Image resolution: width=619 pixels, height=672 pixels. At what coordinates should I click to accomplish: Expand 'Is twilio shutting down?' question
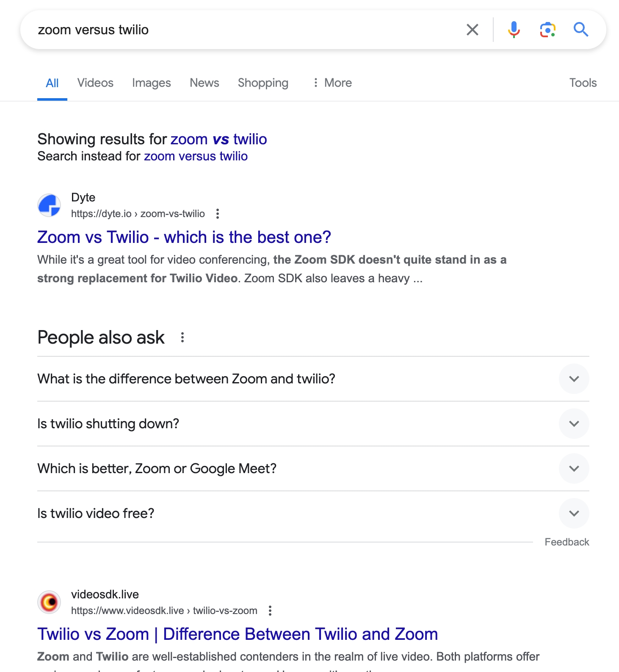pyautogui.click(x=574, y=424)
